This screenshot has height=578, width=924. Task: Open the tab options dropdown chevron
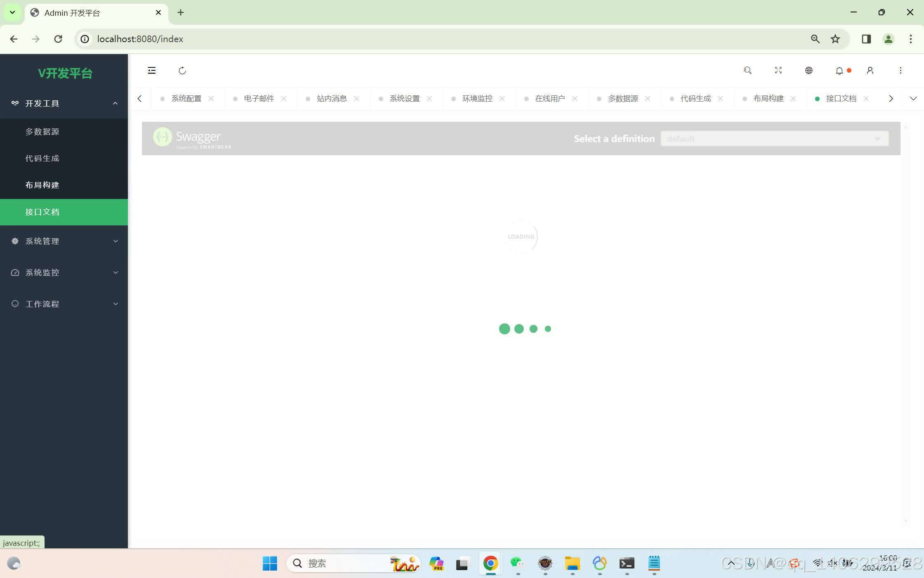point(913,99)
